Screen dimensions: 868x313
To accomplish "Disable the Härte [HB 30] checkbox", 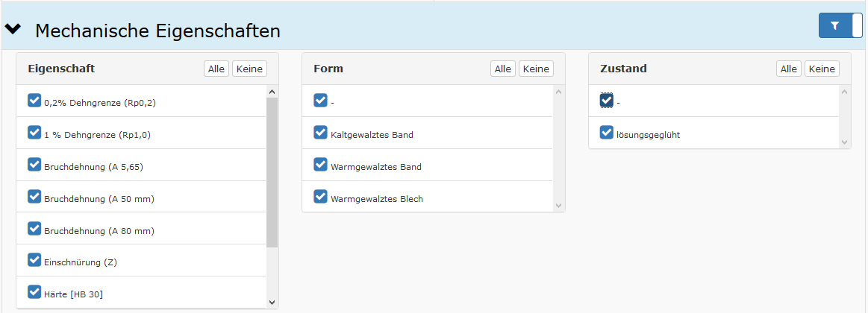I will coord(34,292).
